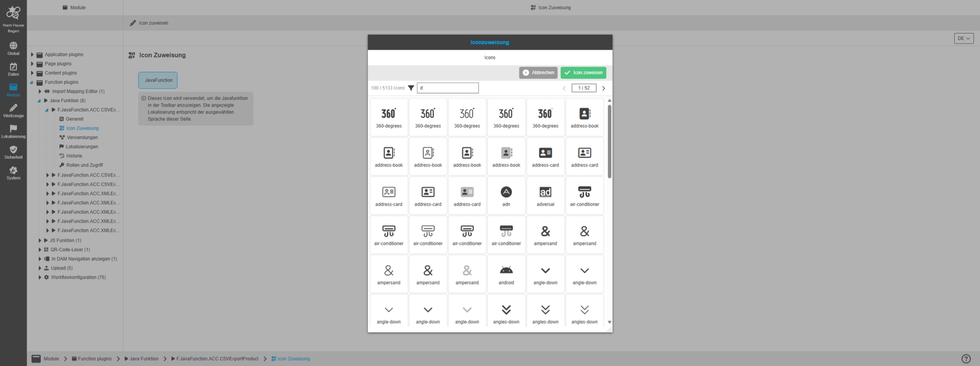Go to Module in the breadcrumb bar
Screen dimensions: 980x366
pos(51,359)
